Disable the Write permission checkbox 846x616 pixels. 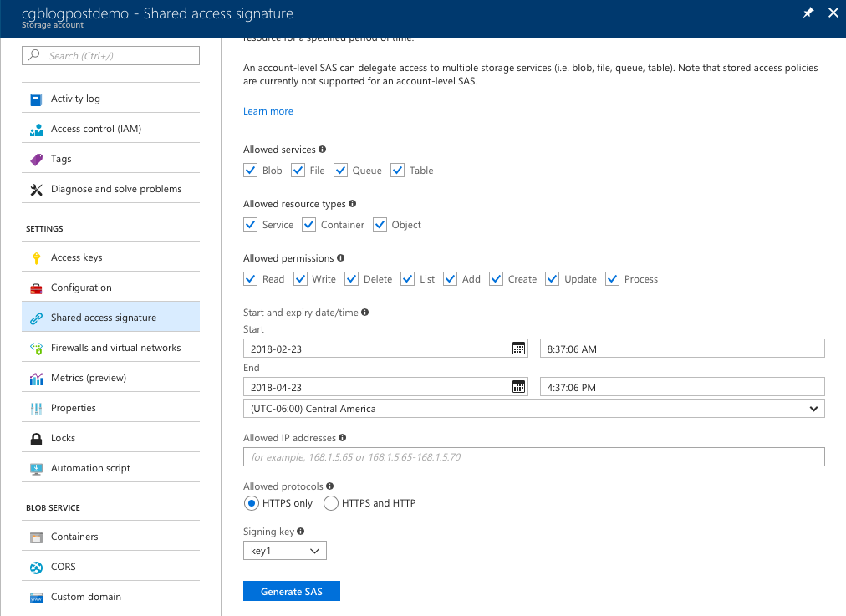tap(300, 279)
